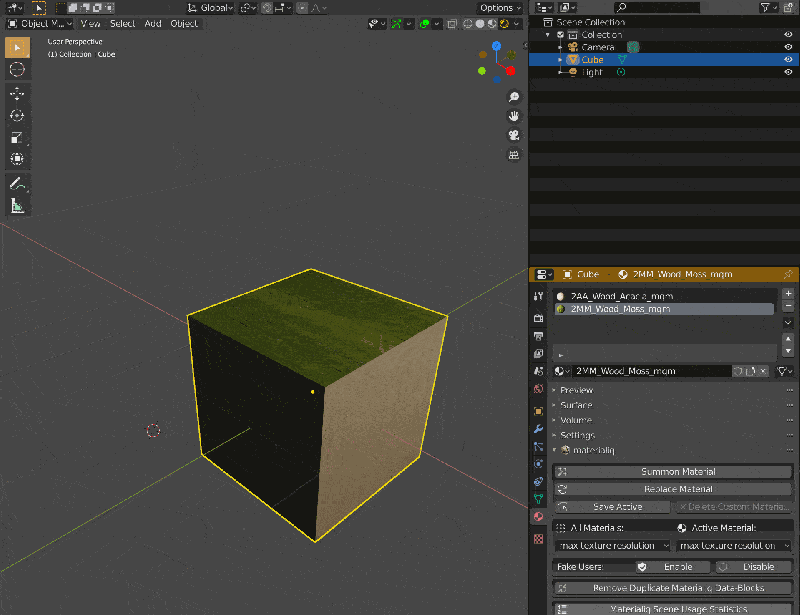The width and height of the screenshot is (800, 615).
Task: Click Replace Material button
Action: pos(673,489)
